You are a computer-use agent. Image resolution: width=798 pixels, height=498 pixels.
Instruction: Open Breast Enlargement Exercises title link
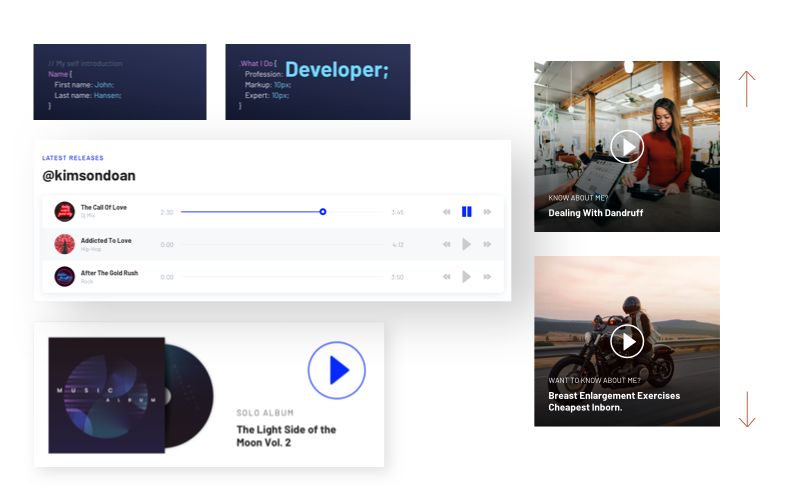614,401
